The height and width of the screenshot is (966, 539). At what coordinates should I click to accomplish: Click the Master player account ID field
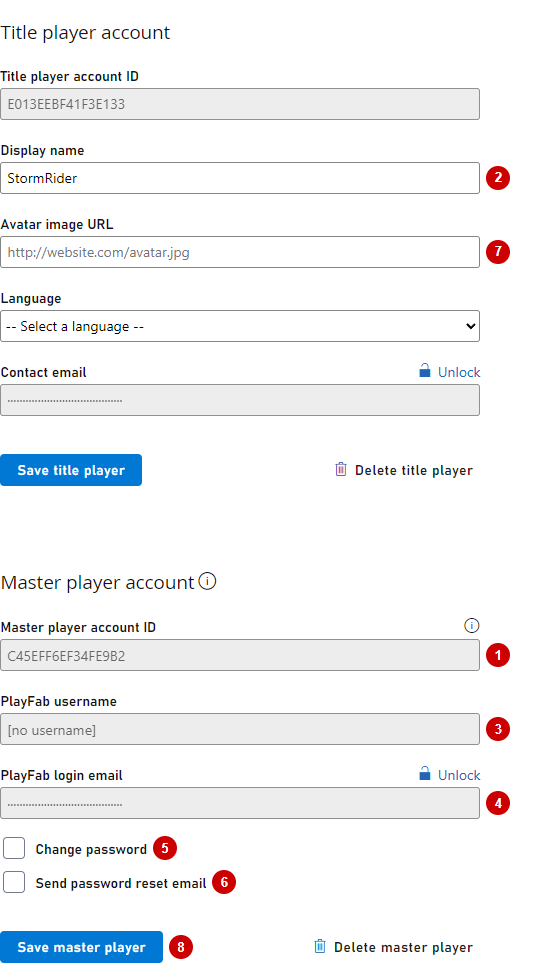point(240,655)
